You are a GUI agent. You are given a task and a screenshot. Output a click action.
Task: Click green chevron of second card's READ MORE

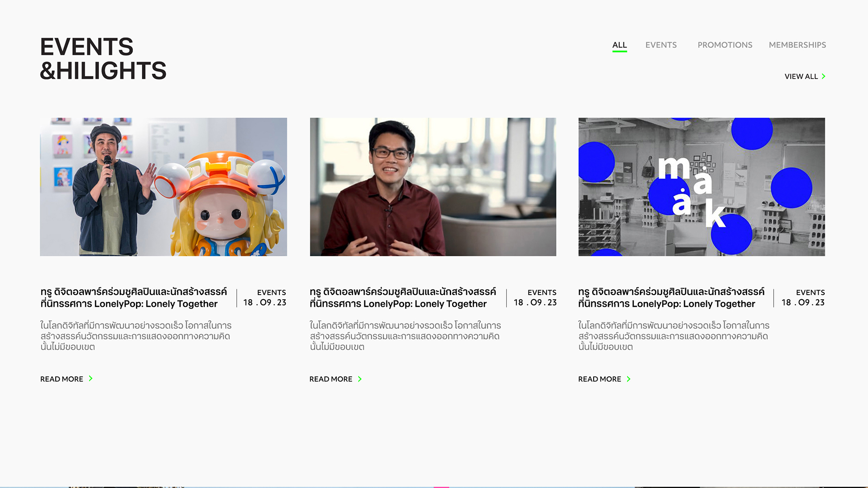(x=360, y=379)
